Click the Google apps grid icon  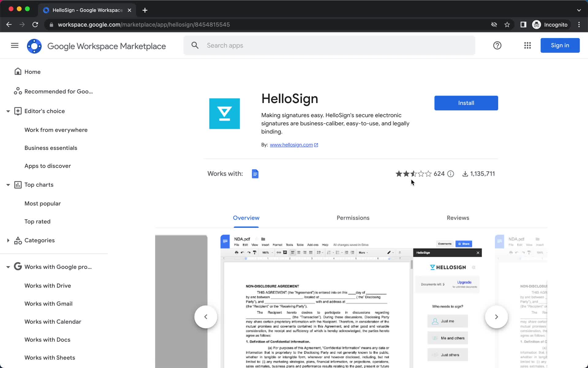coord(527,45)
